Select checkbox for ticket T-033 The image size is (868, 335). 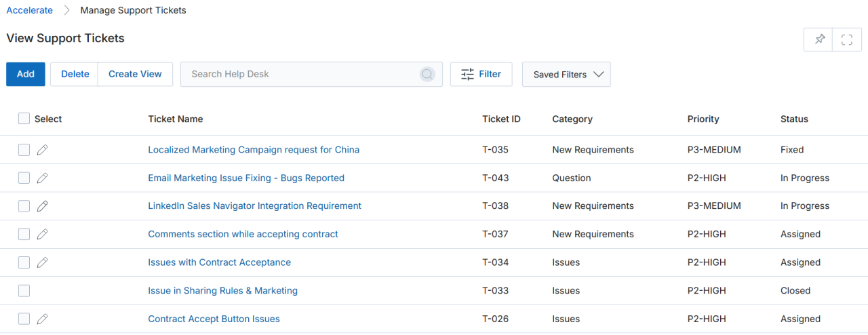24,291
